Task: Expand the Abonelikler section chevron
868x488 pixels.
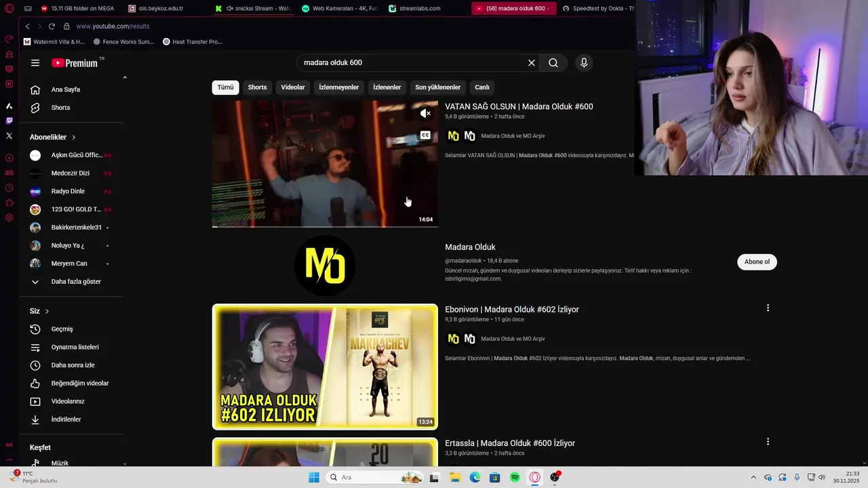Action: tap(73, 138)
